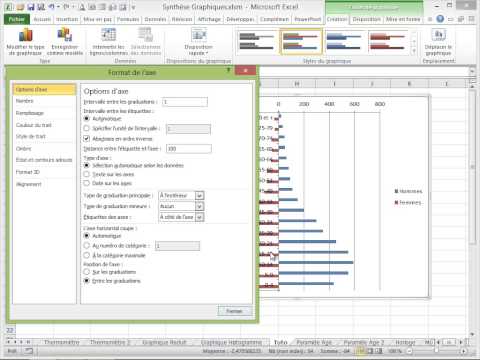
Task: Click the zoom in plus button
Action: 463,351
